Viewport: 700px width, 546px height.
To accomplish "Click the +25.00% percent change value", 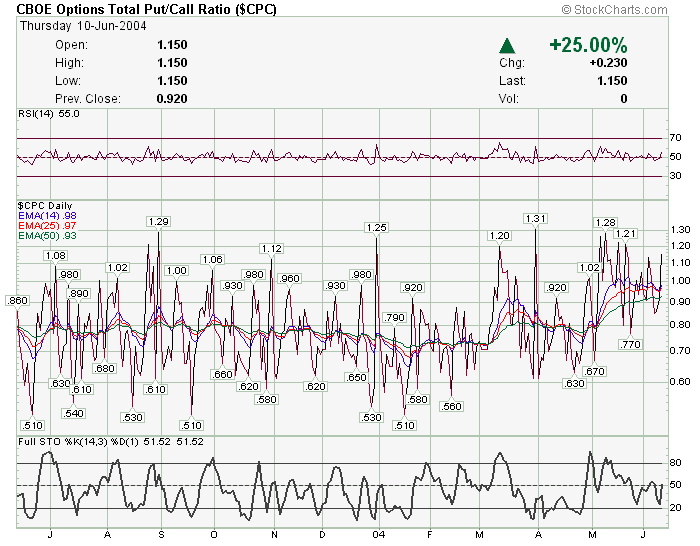I will click(588, 45).
